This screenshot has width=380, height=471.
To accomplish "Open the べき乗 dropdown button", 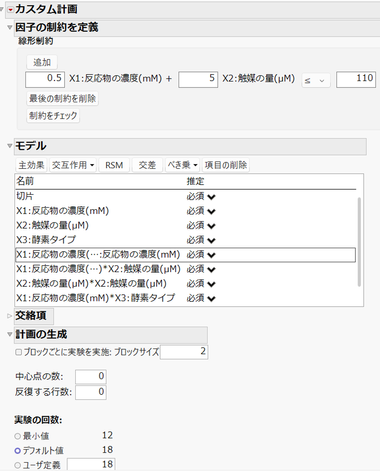I will point(182,165).
